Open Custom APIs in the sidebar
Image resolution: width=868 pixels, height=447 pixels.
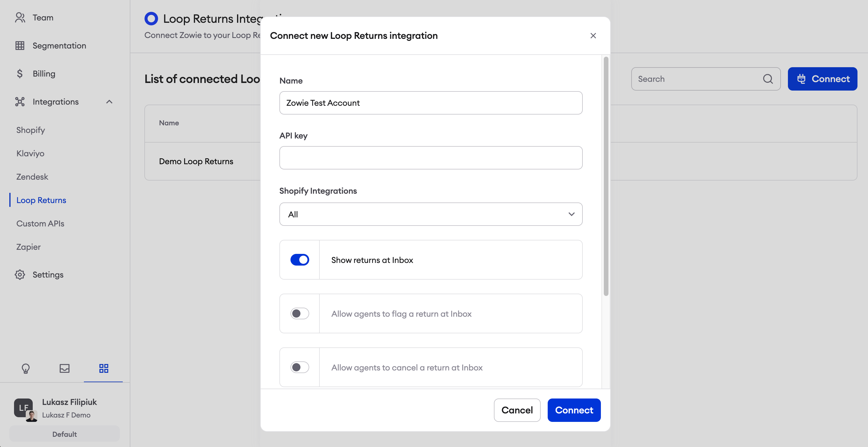[40, 223]
